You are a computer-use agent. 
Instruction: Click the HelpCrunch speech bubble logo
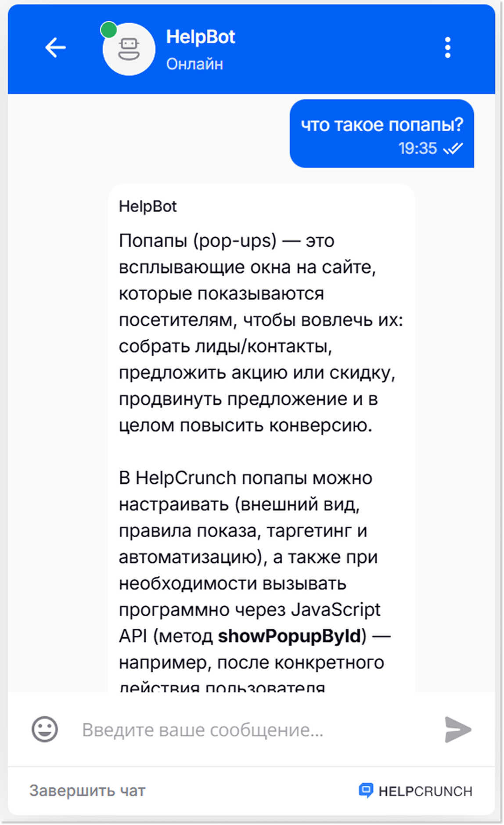click(x=366, y=790)
